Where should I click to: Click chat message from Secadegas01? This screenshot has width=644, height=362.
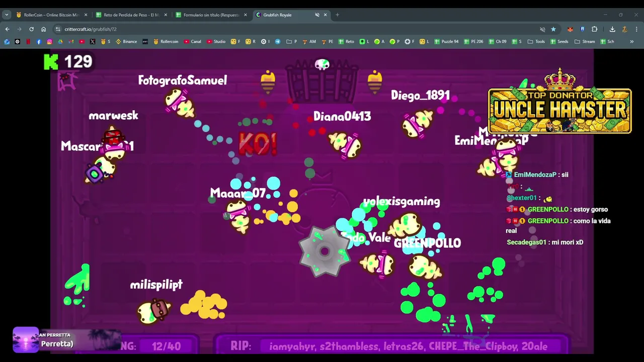(x=545, y=242)
